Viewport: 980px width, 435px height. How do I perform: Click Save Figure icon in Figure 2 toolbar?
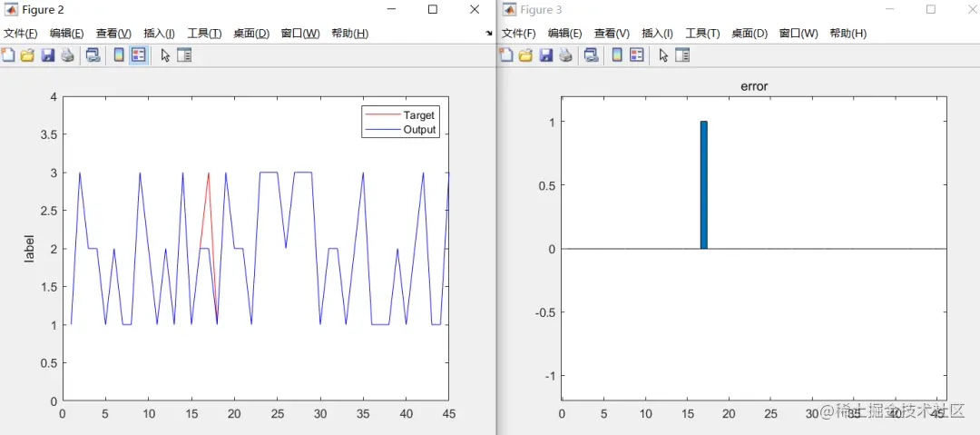tap(47, 55)
